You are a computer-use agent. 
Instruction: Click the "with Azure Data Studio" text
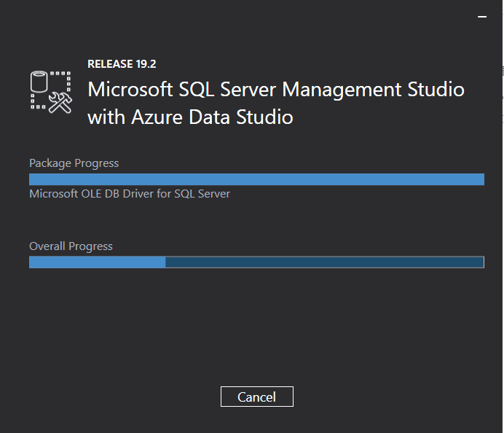point(190,117)
